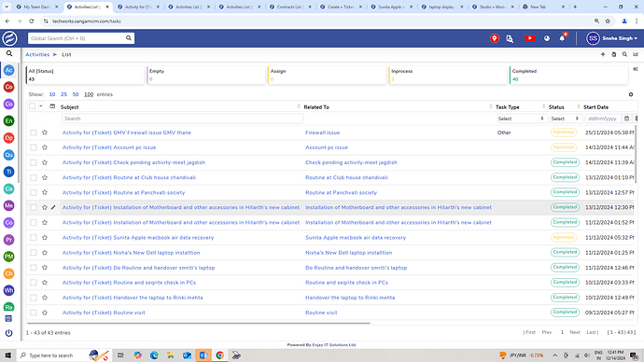Viewport: 644px width, 362px height.
Task: Click the plus icon to add activity
Action: 603,54
